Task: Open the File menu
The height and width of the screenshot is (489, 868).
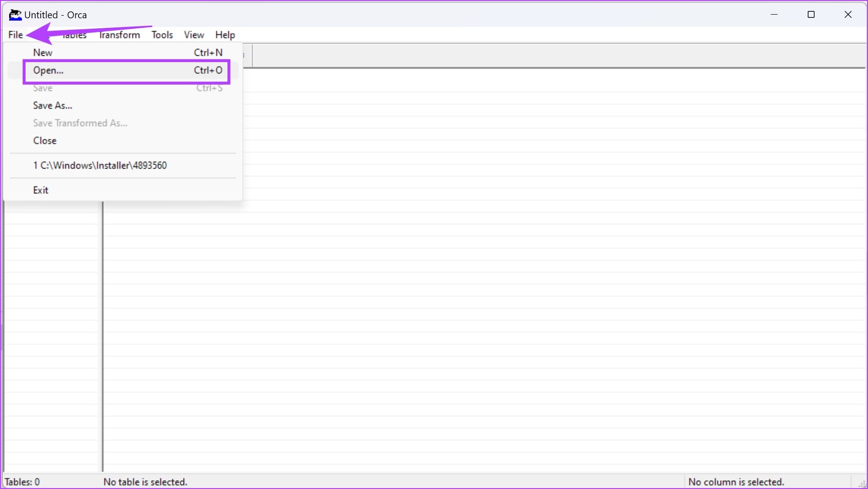Action: coord(15,35)
